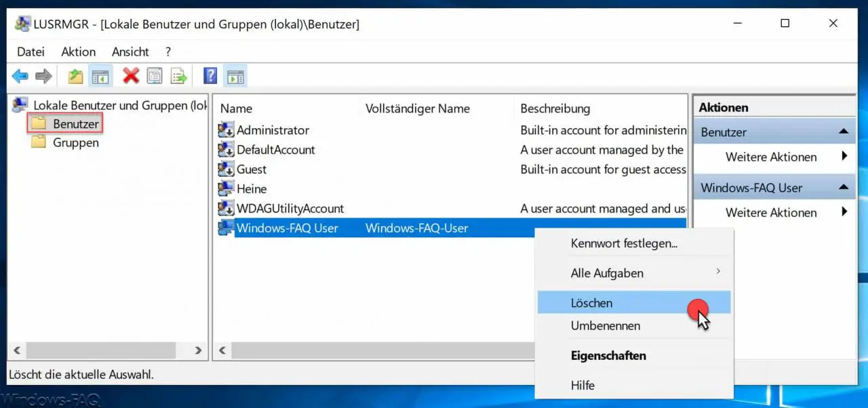Toggle the Action pane toolbar icon
The image size is (868, 408).
click(235, 77)
